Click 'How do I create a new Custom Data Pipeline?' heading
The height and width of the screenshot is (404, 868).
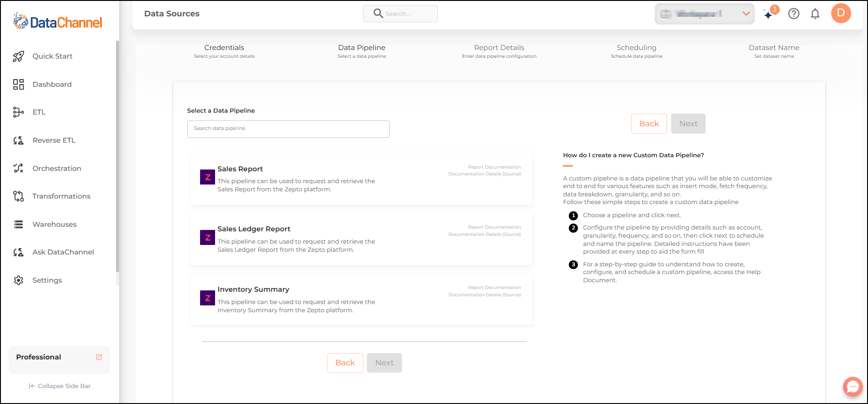(633, 155)
